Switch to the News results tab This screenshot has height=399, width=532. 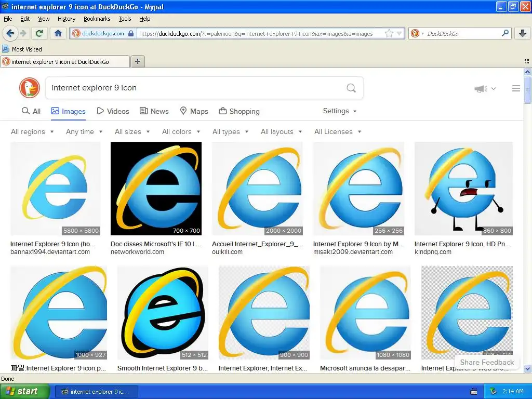pyautogui.click(x=154, y=111)
